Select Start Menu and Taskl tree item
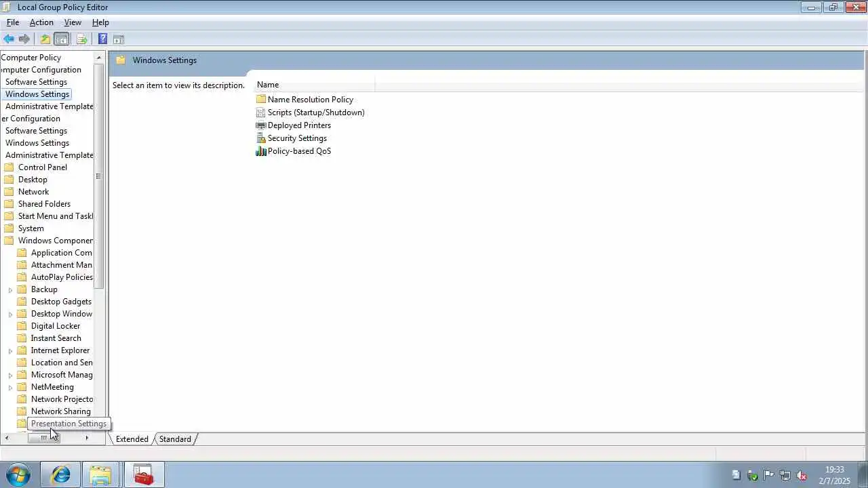The width and height of the screenshot is (868, 488). tap(55, 216)
